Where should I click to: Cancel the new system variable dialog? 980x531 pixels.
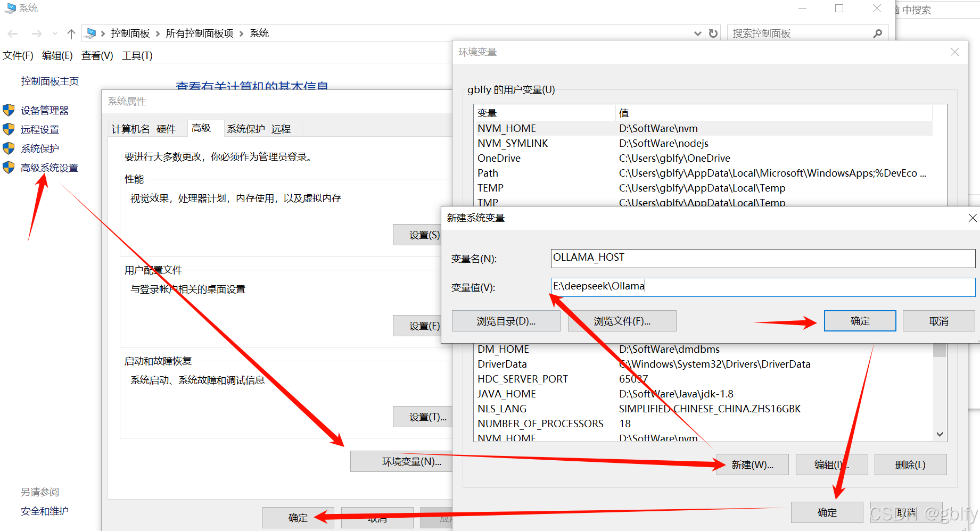(939, 321)
